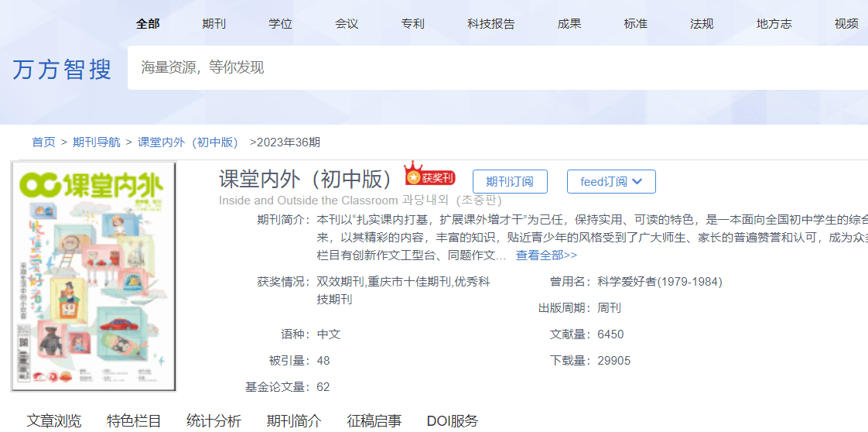Go to 首页 breadcrumb link

pyautogui.click(x=44, y=142)
